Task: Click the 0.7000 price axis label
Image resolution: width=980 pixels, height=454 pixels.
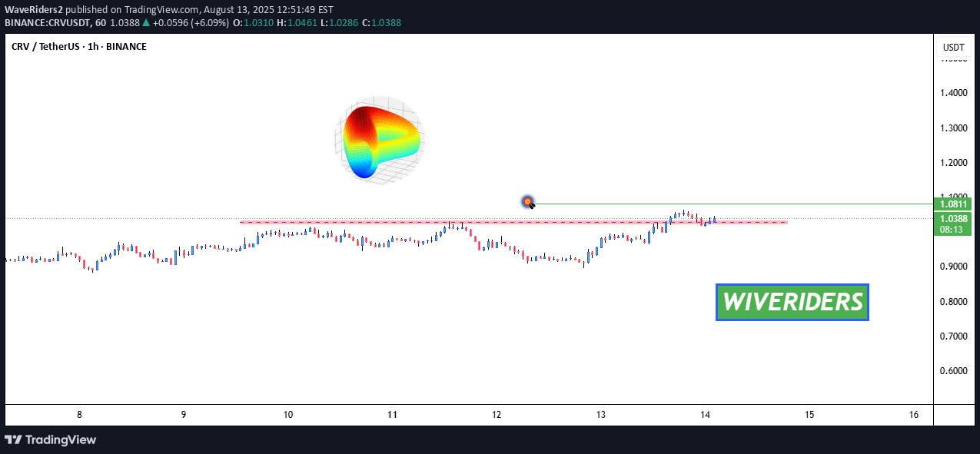Action: (954, 336)
